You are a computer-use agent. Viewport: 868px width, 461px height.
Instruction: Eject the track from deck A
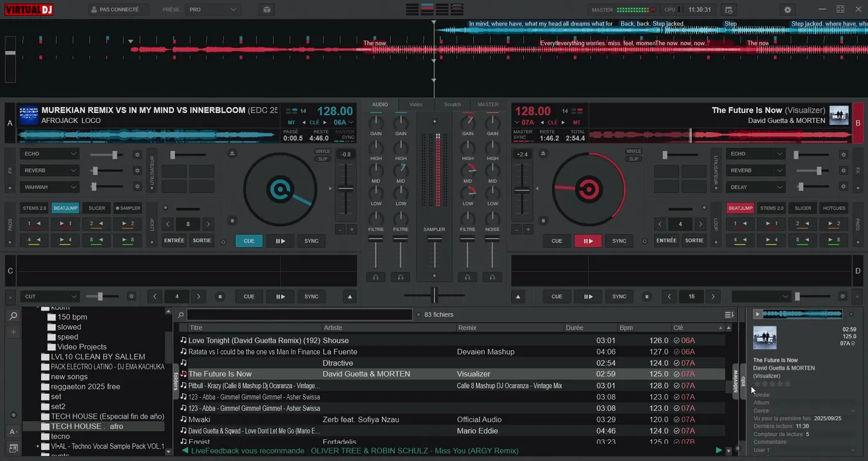tap(232, 154)
